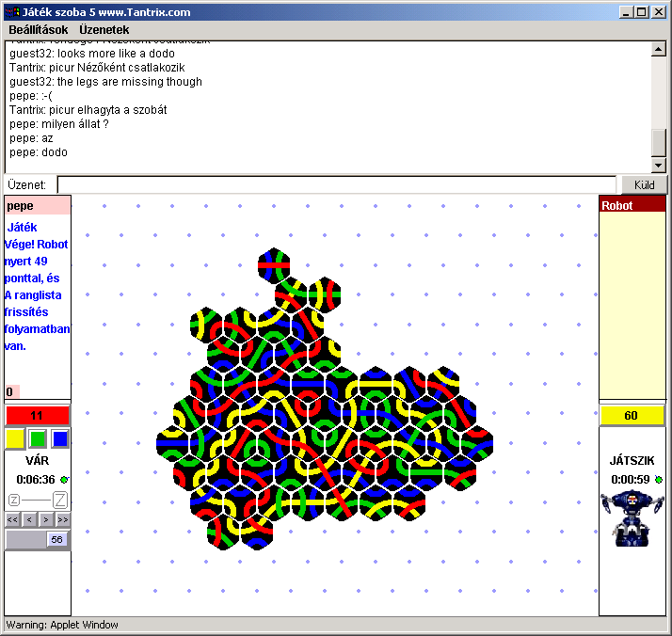Select the green color swatch

pyautogui.click(x=38, y=438)
